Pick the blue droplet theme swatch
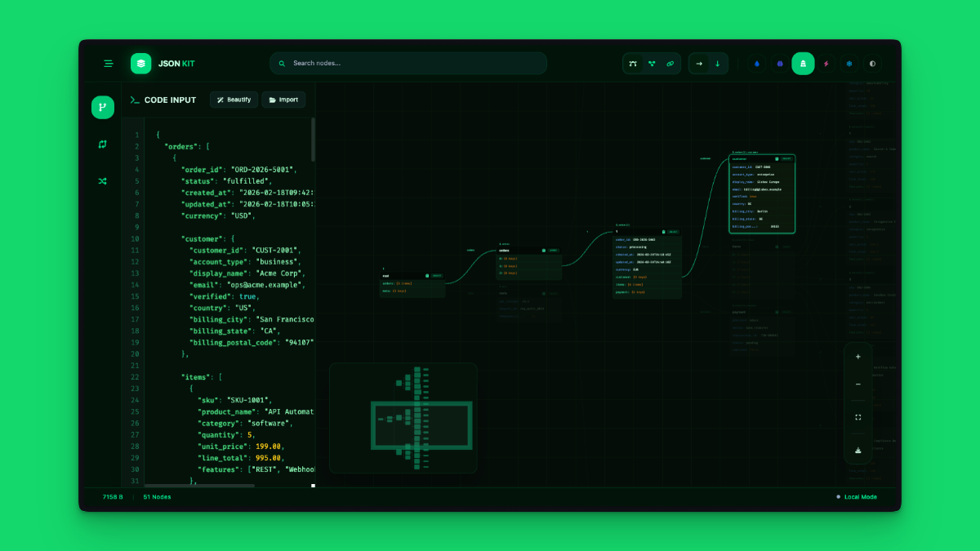 [x=758, y=63]
